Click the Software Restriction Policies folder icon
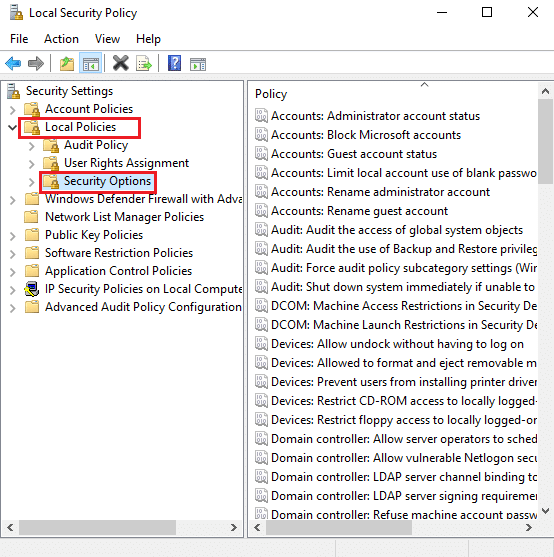 click(32, 253)
